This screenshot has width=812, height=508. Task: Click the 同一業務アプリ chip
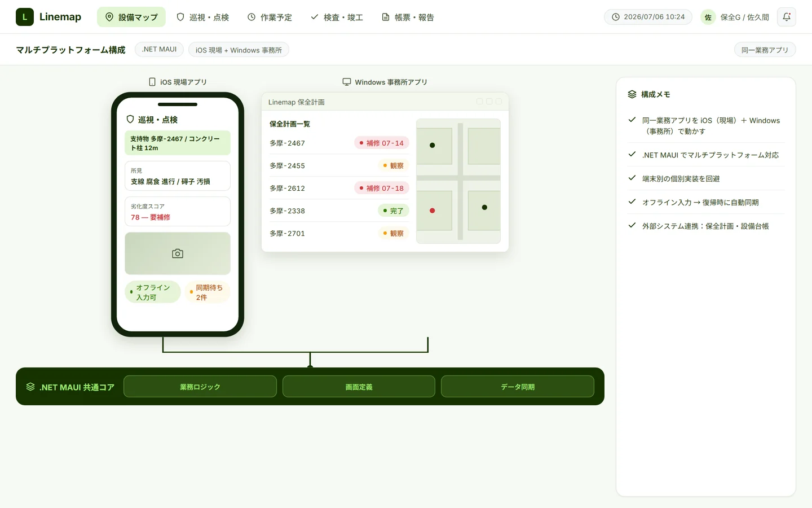(765, 50)
